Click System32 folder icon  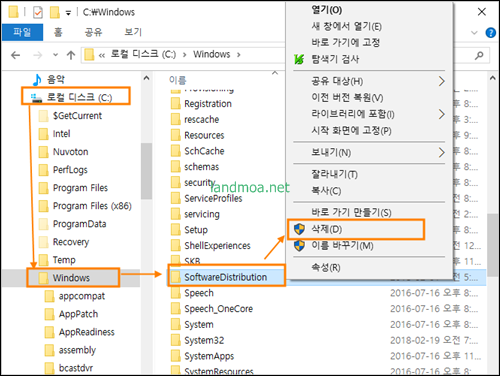tap(176, 340)
